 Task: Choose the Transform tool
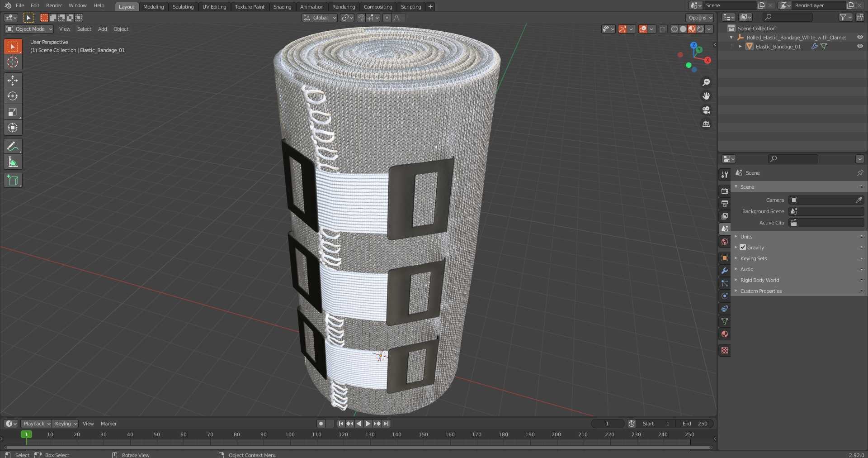pyautogui.click(x=13, y=128)
